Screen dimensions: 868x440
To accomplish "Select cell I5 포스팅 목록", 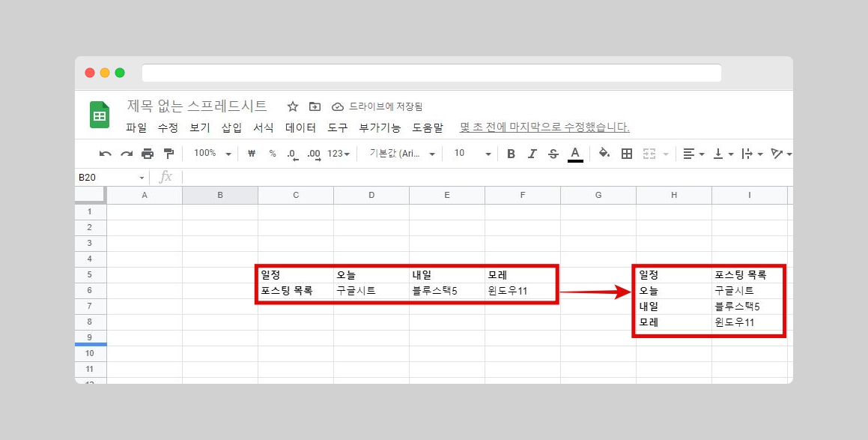I will point(750,275).
